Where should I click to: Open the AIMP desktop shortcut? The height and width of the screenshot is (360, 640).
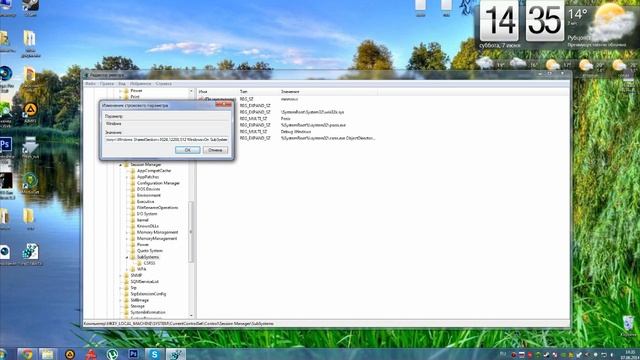30,112
